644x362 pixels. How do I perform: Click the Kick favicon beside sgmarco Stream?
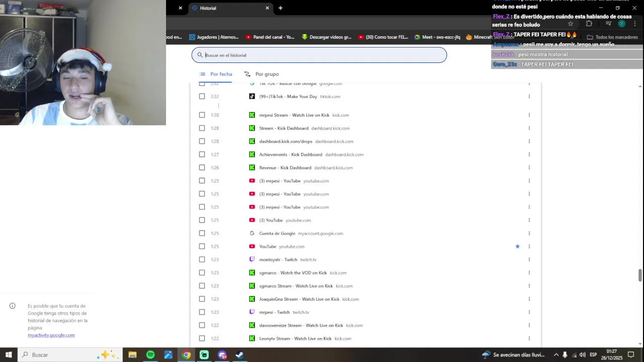coord(252,286)
